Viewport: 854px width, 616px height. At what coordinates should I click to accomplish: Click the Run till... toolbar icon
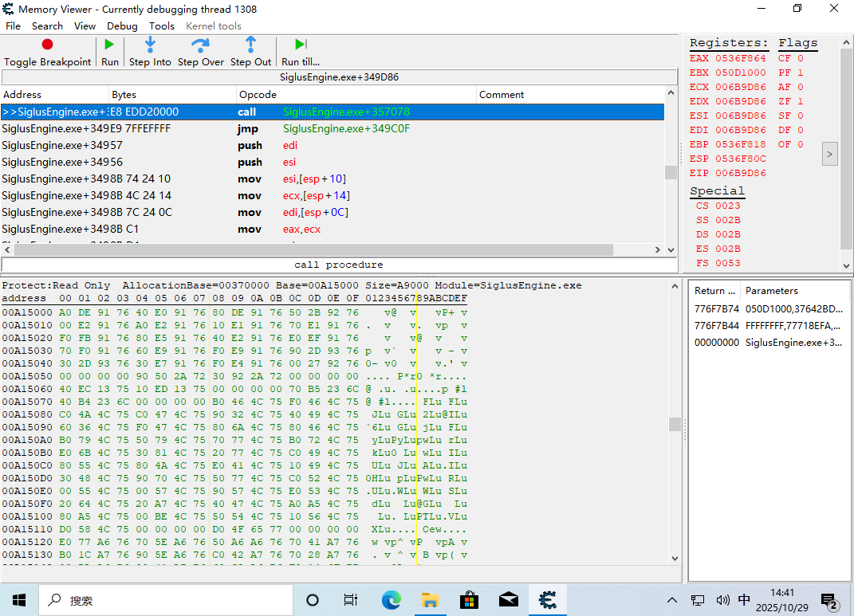(x=300, y=45)
